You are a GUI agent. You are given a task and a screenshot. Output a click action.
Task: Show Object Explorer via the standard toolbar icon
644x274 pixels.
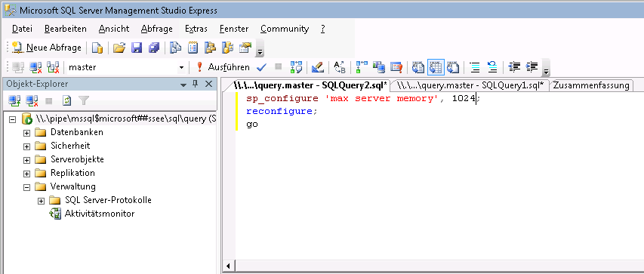point(211,48)
